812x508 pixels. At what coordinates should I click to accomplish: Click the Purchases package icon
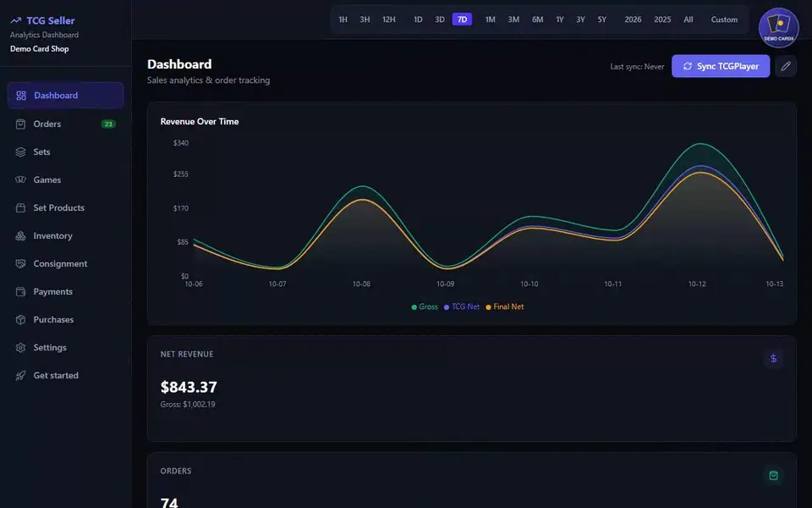[20, 320]
